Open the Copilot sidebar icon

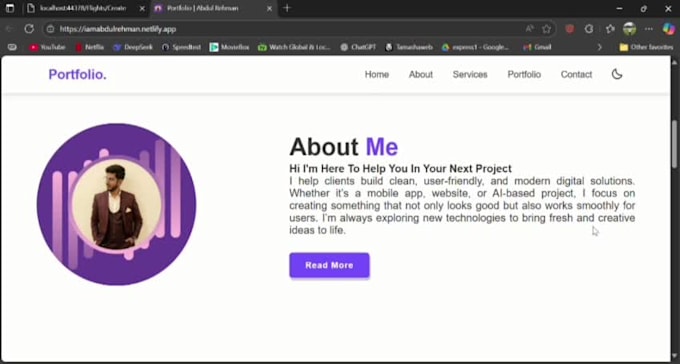[x=669, y=29]
